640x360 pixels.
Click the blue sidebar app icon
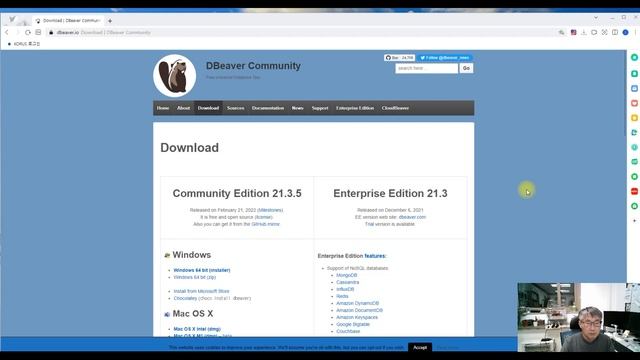pos(634,89)
